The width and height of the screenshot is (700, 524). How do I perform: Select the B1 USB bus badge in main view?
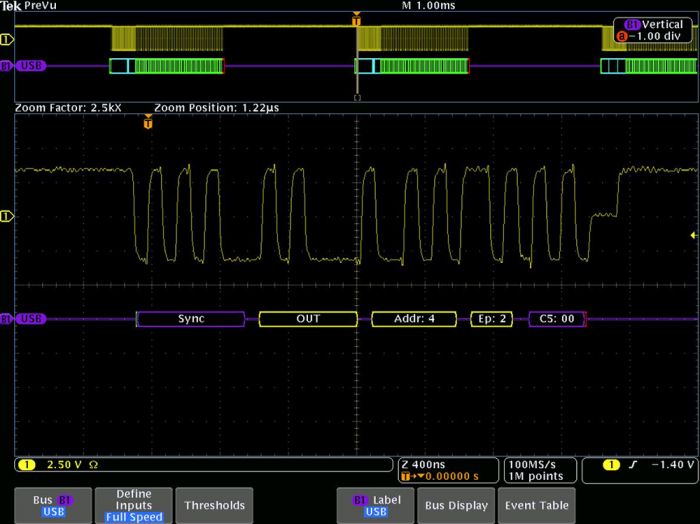24,319
